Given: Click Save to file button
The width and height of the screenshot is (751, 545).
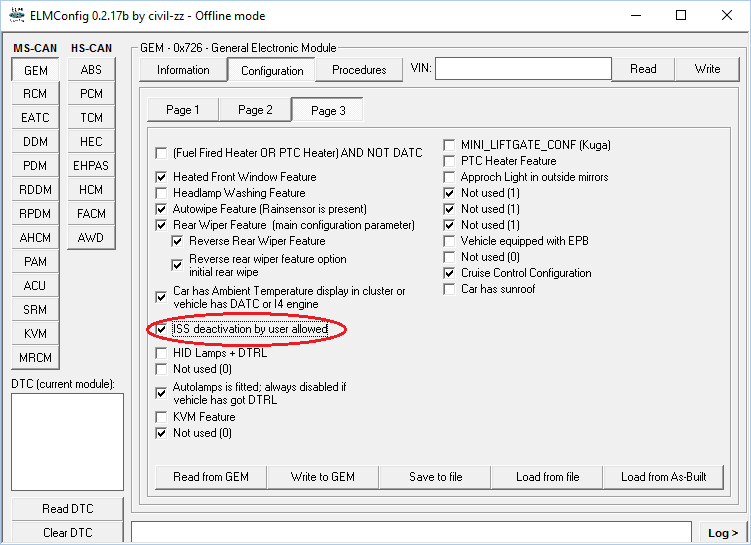Looking at the screenshot, I should pyautogui.click(x=435, y=477).
